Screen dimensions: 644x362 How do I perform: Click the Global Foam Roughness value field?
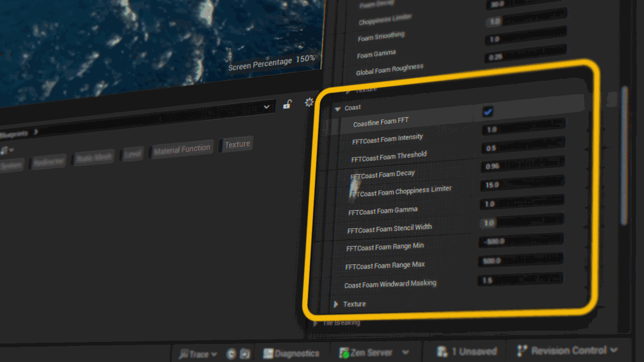525,53
